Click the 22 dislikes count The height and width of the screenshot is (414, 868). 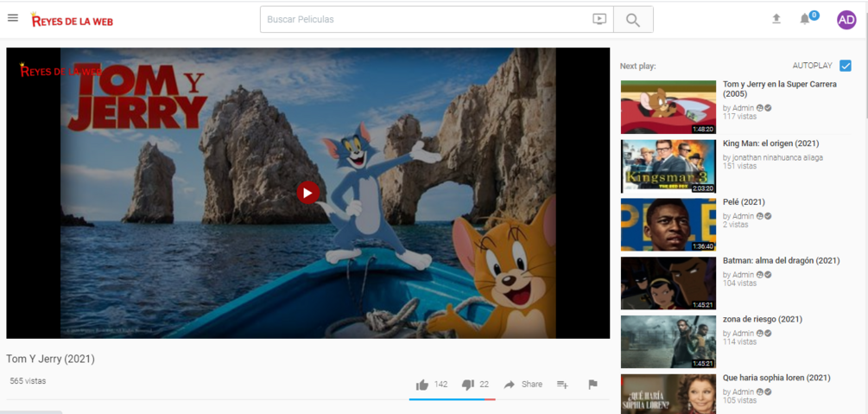[x=484, y=384]
